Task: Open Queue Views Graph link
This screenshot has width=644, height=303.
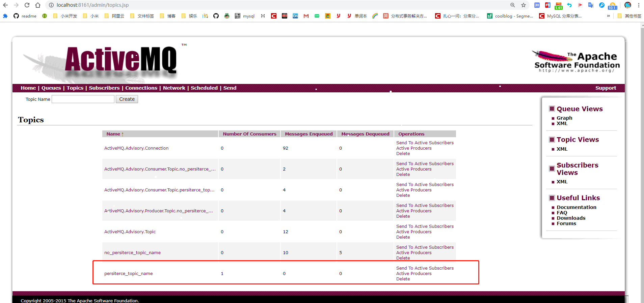Action: coord(564,118)
